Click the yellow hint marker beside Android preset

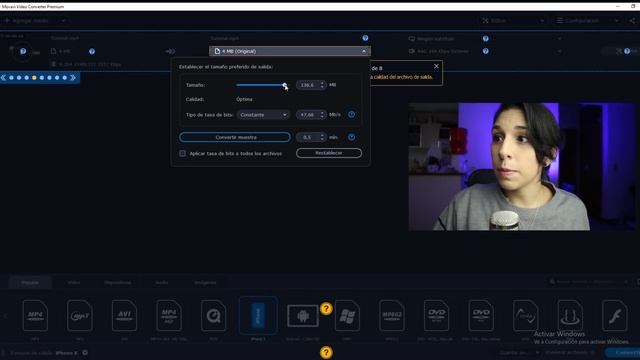326,309
